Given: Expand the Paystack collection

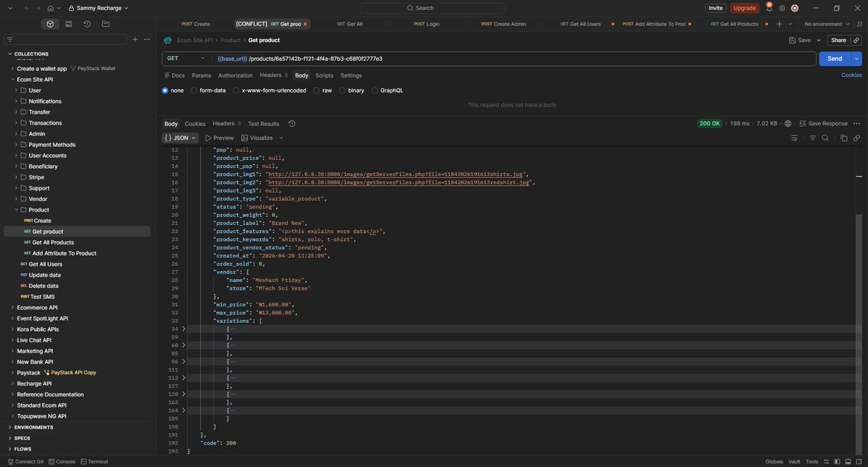Looking at the screenshot, I should tap(12, 373).
